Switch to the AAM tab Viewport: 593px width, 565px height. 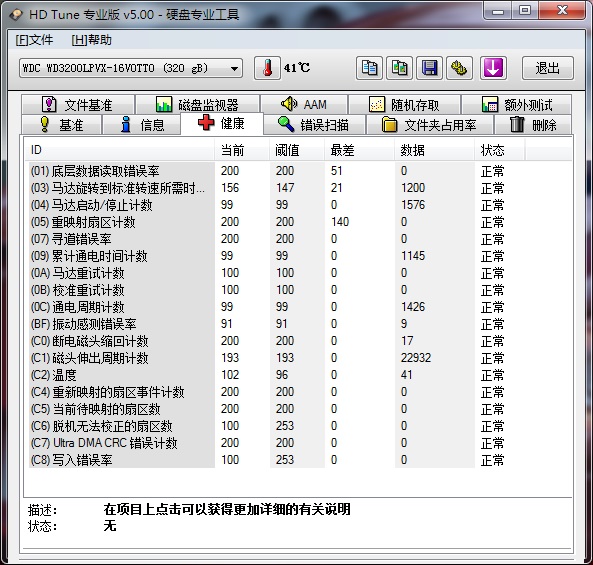[x=304, y=104]
